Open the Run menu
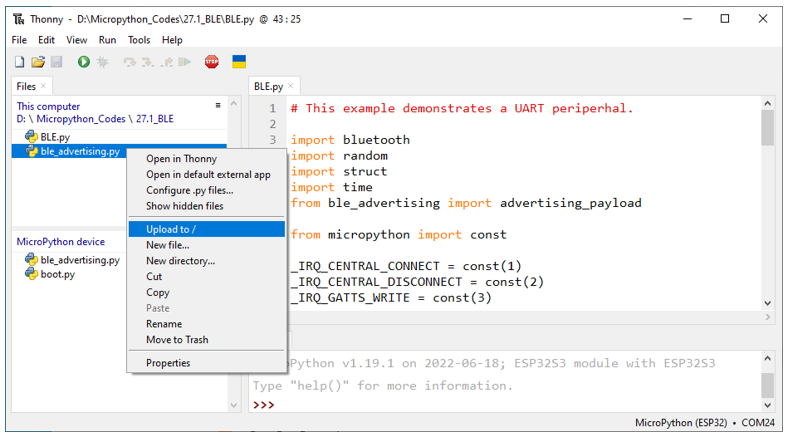The width and height of the screenshot is (789, 438). tap(107, 40)
